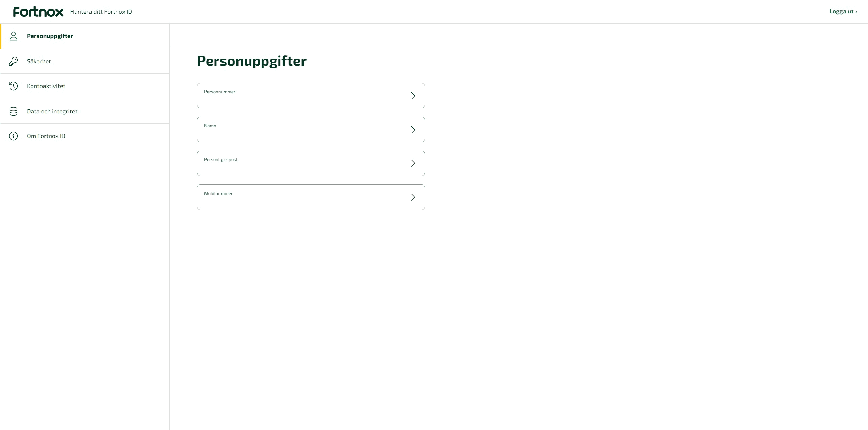
Task: Go to Kontoaktivitet in sidebar
Action: tap(85, 86)
